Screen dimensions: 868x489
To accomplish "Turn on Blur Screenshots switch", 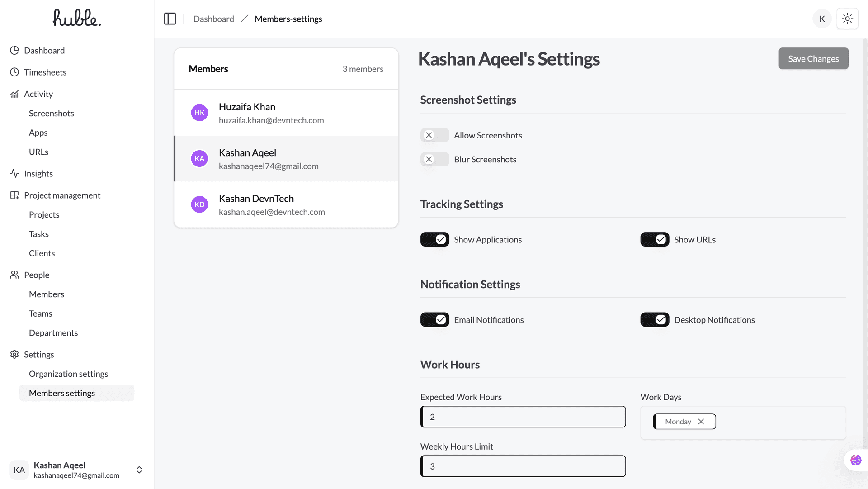I will tap(434, 159).
